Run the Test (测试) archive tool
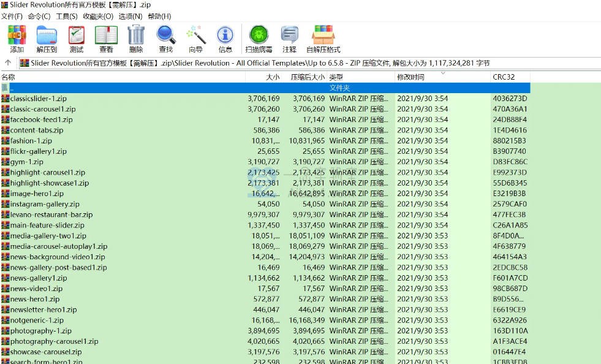Viewport: 601px width, 364px height. click(77, 39)
